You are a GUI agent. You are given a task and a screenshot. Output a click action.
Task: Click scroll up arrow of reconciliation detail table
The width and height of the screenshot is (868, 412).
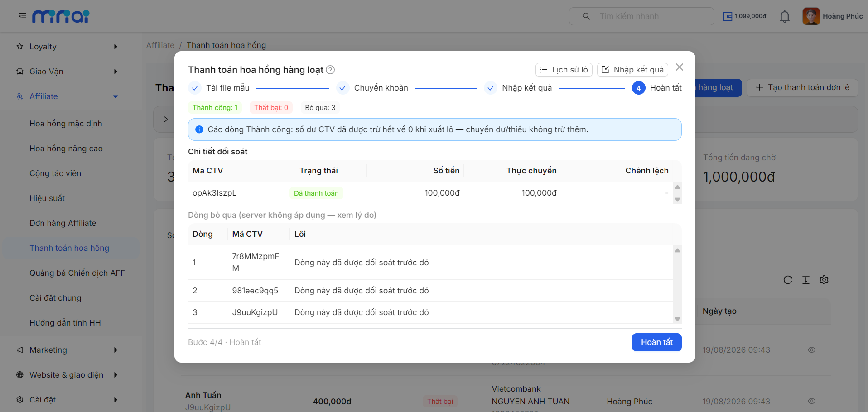[677, 187]
